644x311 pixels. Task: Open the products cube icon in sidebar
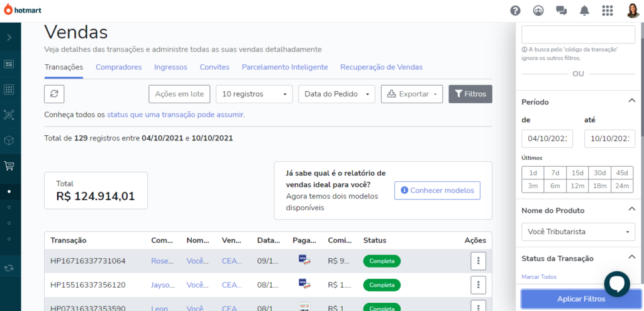coord(9,140)
